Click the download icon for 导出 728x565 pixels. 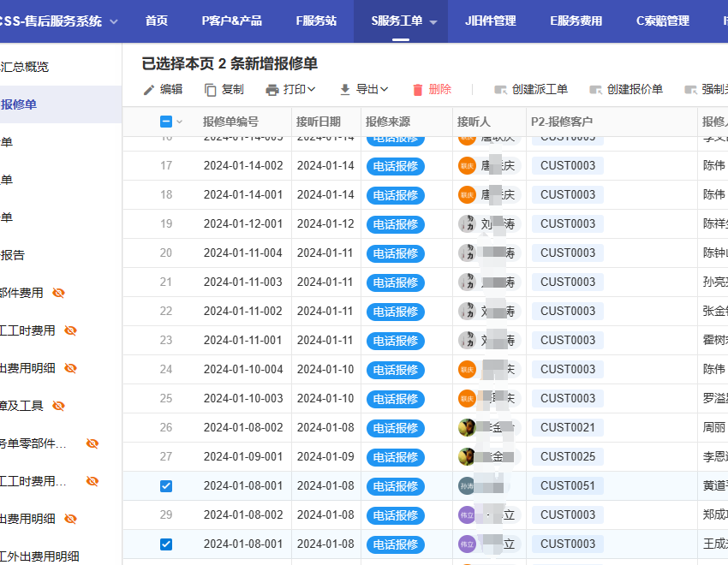[345, 90]
